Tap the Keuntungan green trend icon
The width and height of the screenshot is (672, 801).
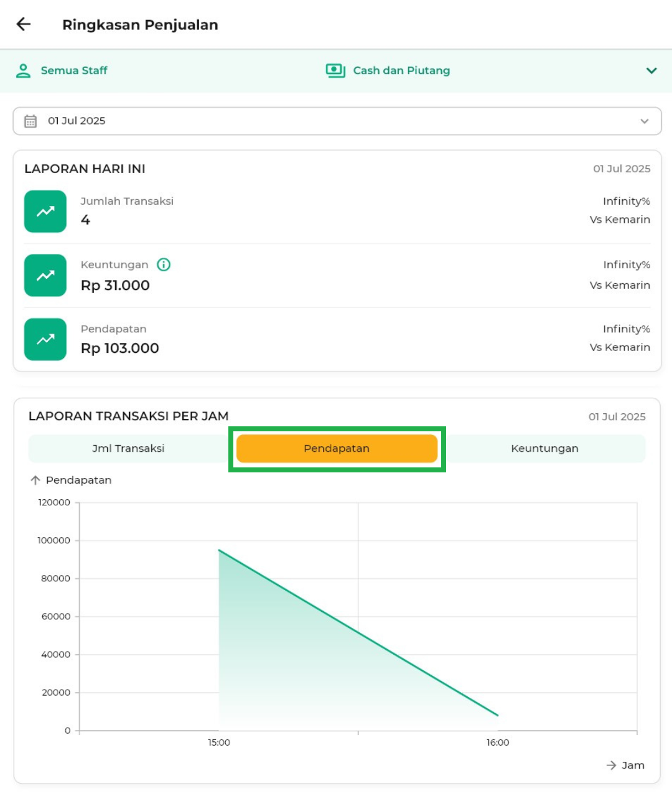pos(45,275)
